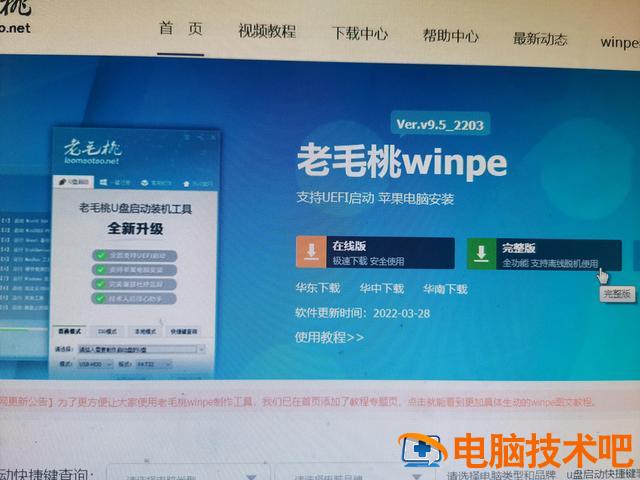640x480 pixels.
Task: Click the 老毛桃winpe heading
Action: coord(402,162)
